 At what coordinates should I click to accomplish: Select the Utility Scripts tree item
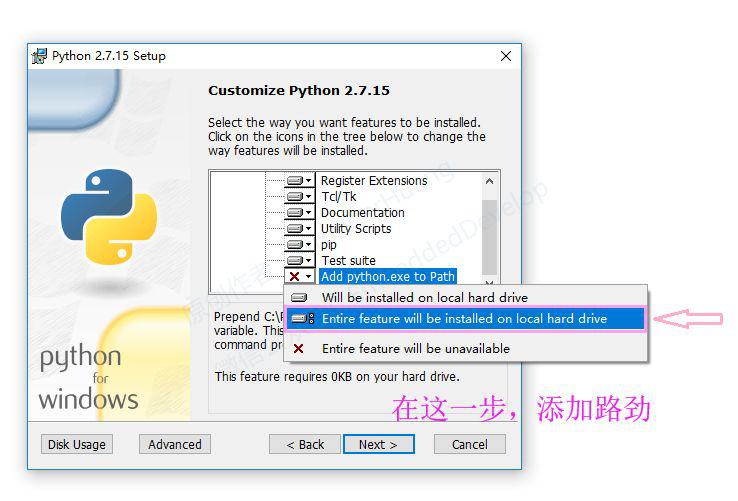(356, 229)
